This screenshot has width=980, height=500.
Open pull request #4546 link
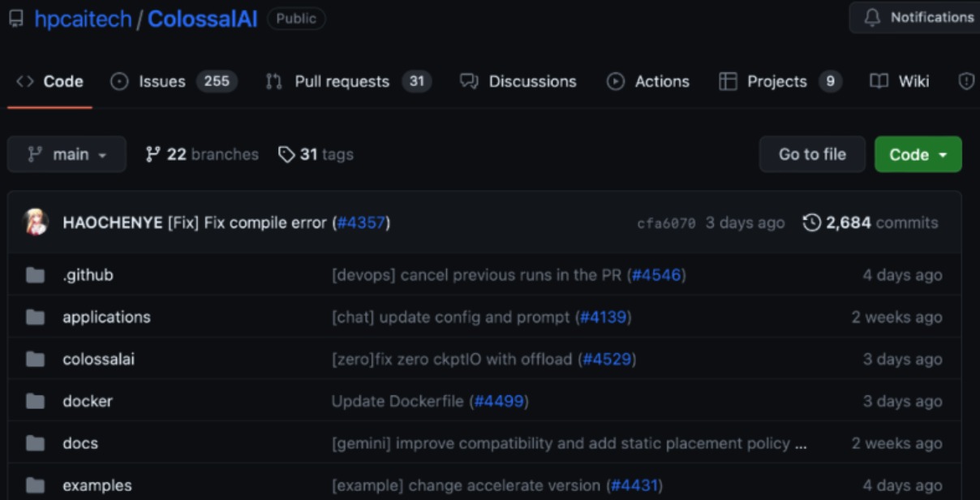[656, 275]
